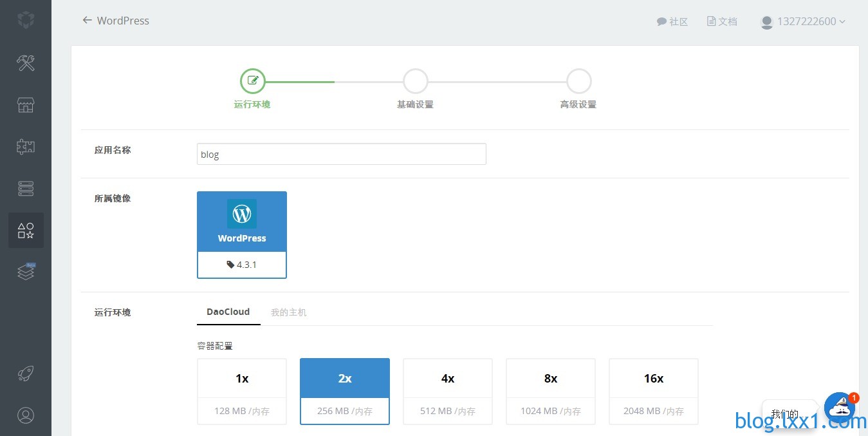
Task: Open the server stack sidebar icon
Action: tap(26, 189)
